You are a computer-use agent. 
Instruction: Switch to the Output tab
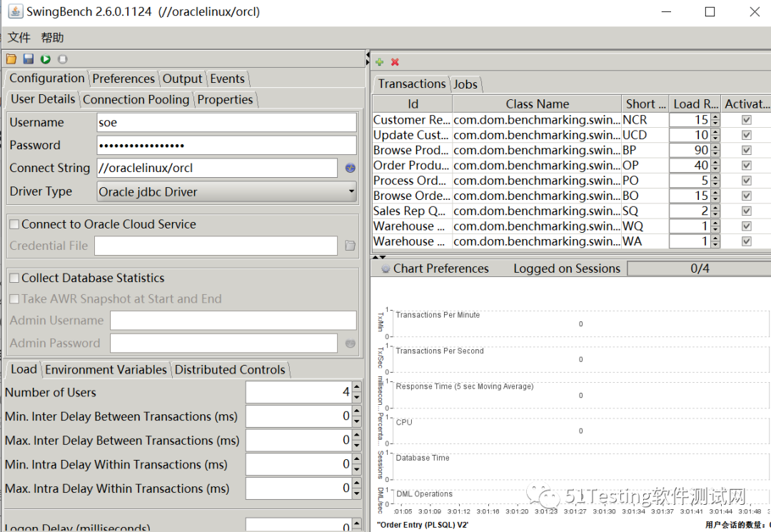click(183, 79)
